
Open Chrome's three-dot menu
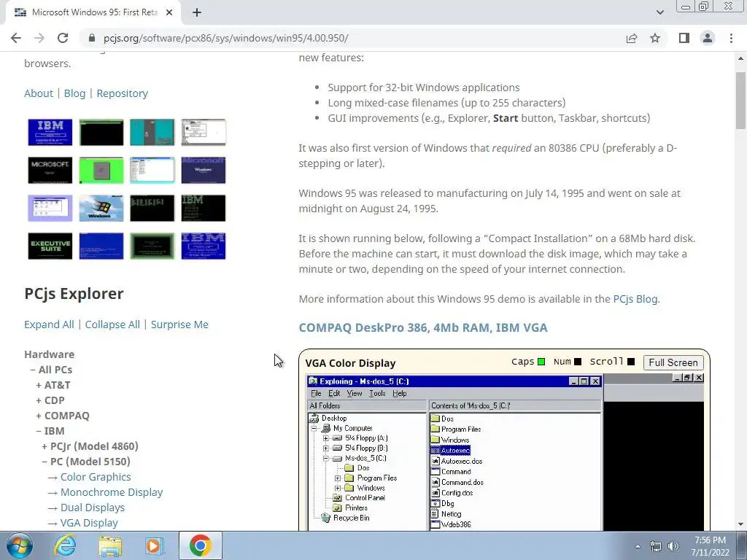point(731,38)
